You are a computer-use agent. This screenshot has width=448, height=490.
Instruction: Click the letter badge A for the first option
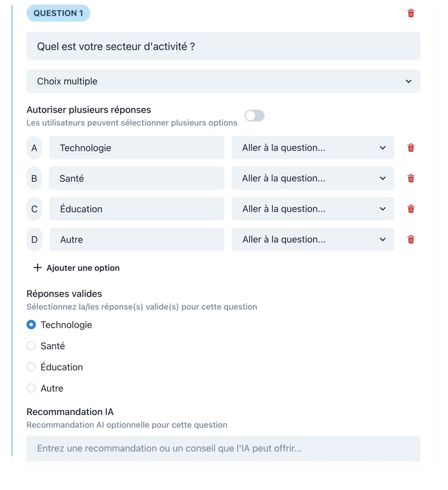coord(34,148)
